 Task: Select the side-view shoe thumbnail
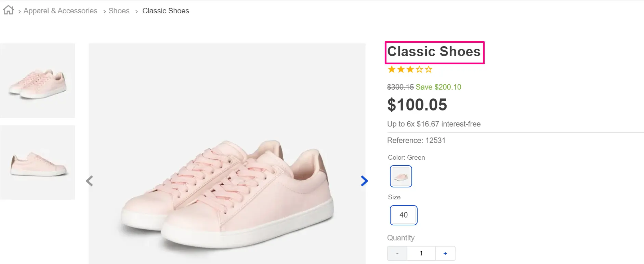tap(38, 162)
